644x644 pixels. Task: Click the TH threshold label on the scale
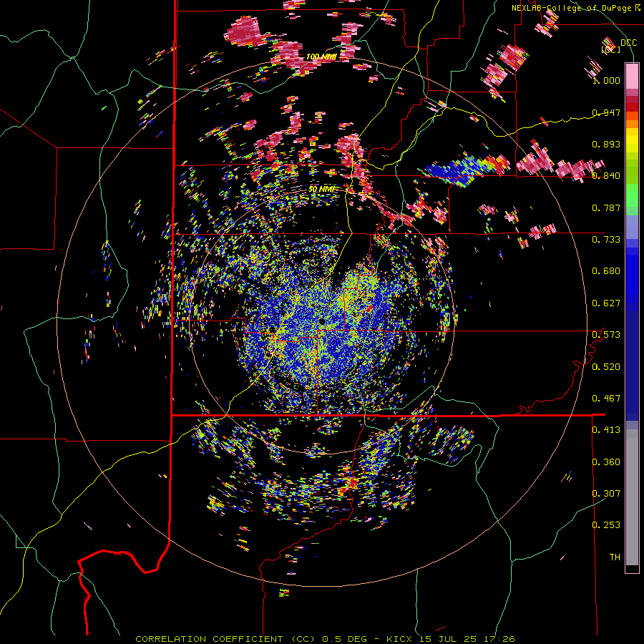(x=615, y=557)
